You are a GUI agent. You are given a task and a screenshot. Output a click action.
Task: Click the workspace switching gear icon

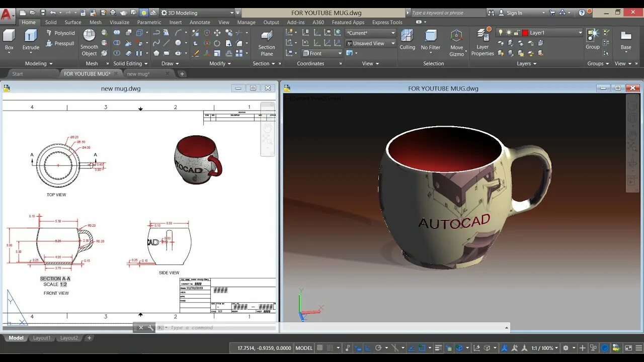coord(566,348)
